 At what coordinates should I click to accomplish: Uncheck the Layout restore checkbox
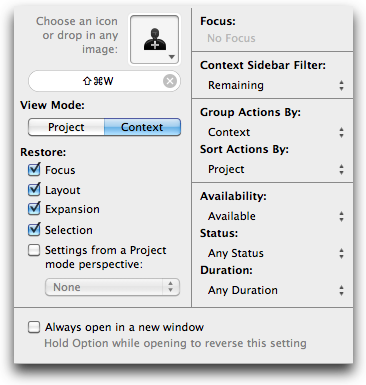34,190
